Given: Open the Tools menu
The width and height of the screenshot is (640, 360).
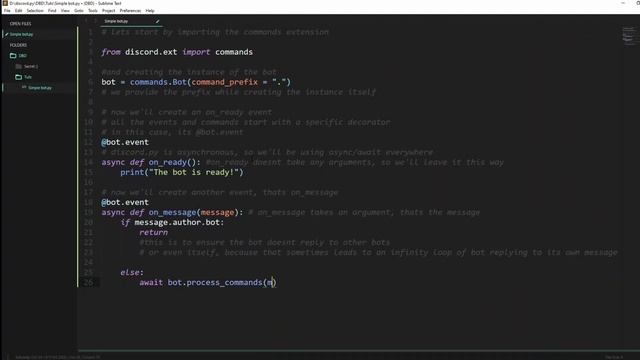Looking at the screenshot, I should pyautogui.click(x=93, y=11).
